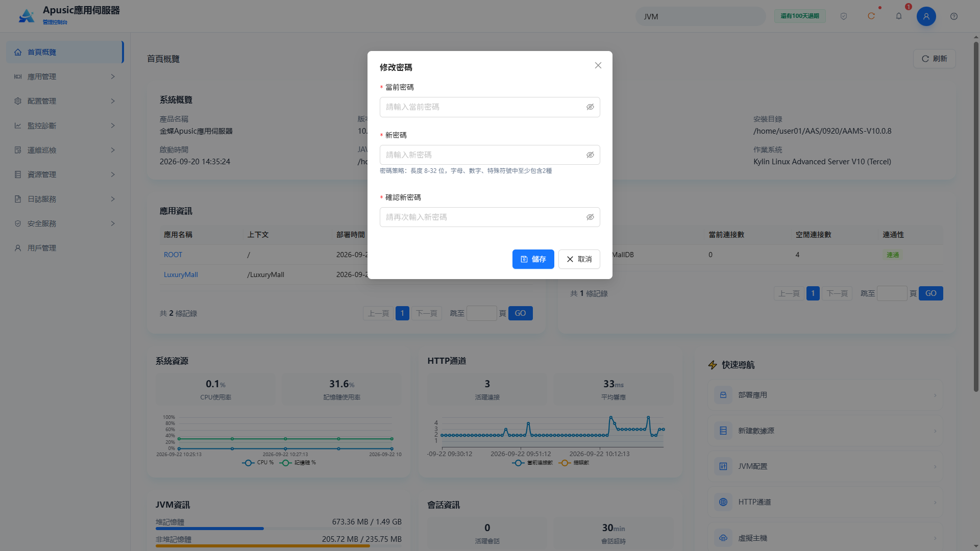Click the 用戶管理 sidebar item
Screen dimensions: 980x551
[65, 248]
